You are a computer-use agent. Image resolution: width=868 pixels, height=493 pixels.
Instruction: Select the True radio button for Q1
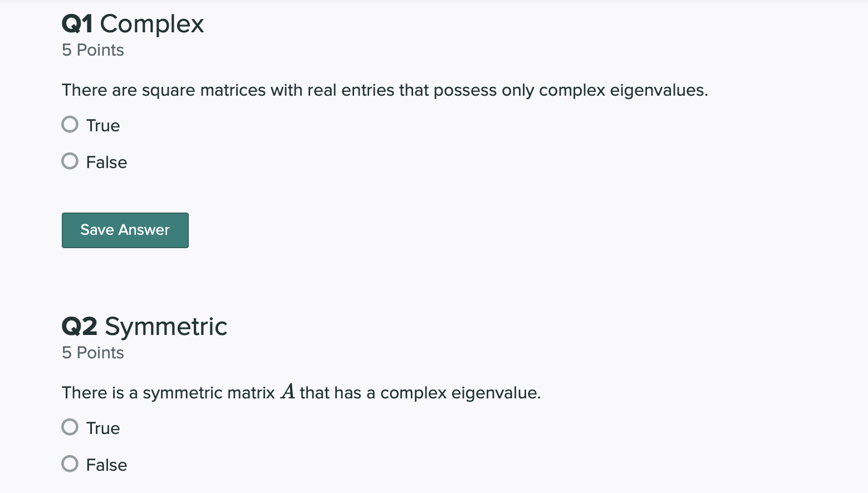coord(70,125)
